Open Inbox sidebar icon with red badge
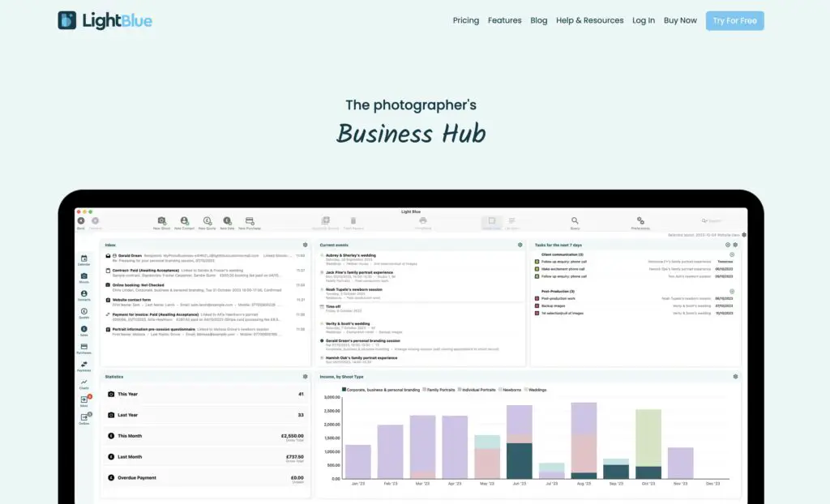 coord(84,401)
